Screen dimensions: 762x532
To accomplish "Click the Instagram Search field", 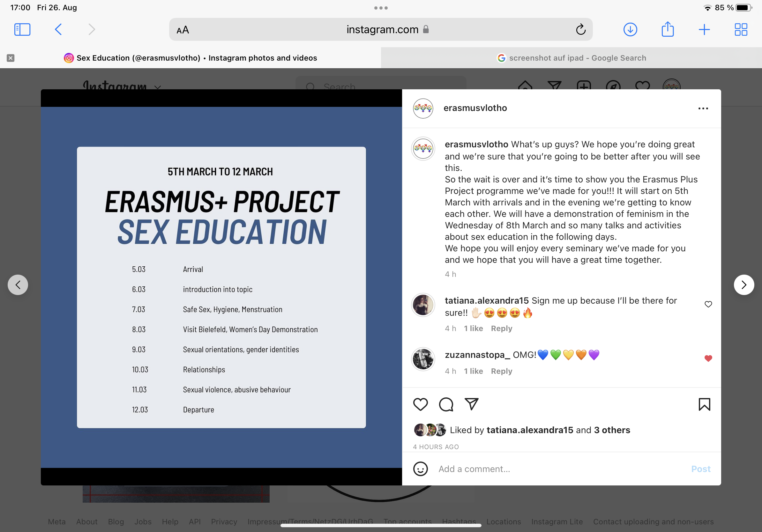I will tap(381, 83).
